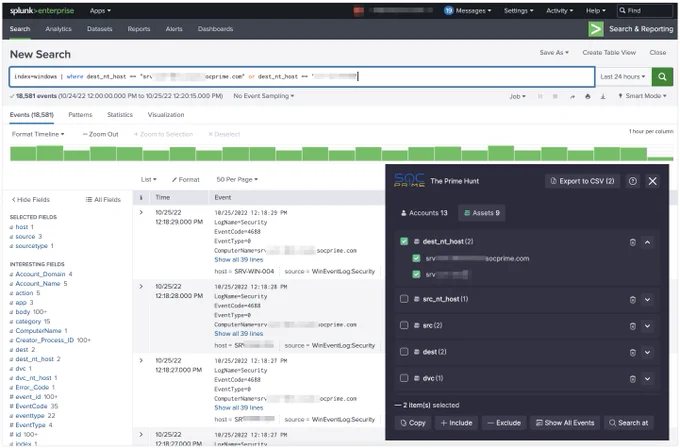Viewport: 680px width, 448px height.
Task: Open the Prime Hunt help icon
Action: coord(633,181)
